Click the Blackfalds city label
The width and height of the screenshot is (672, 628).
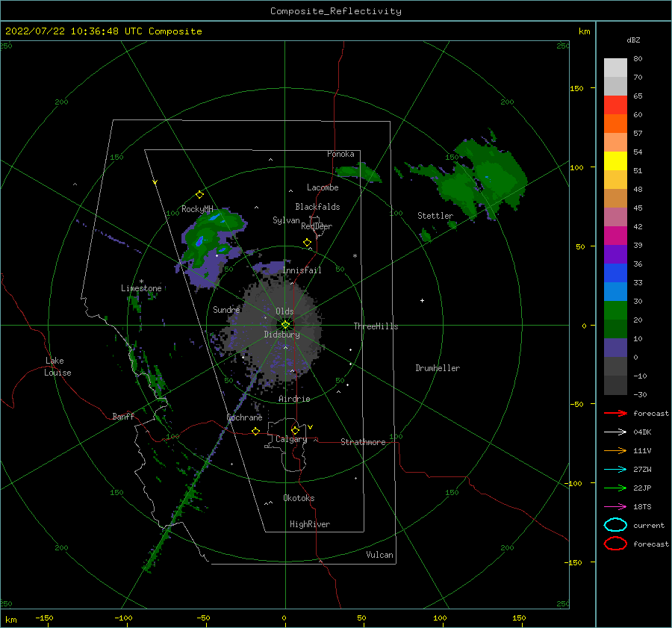pos(317,207)
